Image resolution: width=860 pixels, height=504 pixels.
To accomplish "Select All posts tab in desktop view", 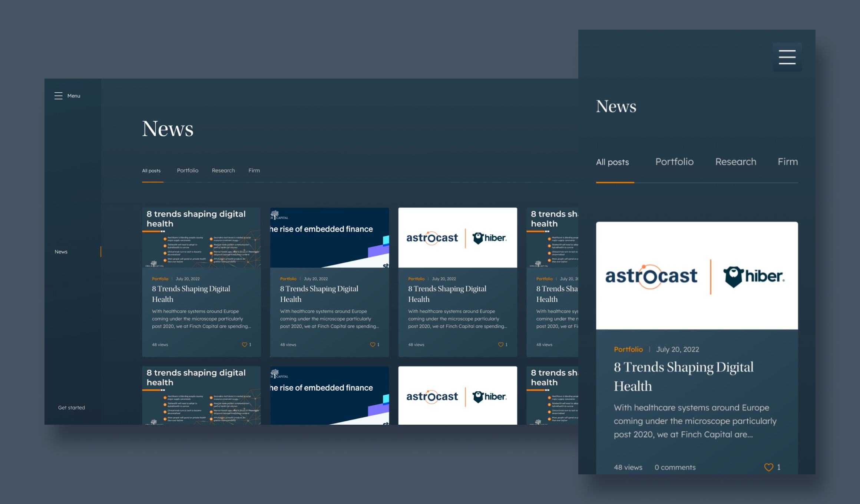I will pos(151,171).
